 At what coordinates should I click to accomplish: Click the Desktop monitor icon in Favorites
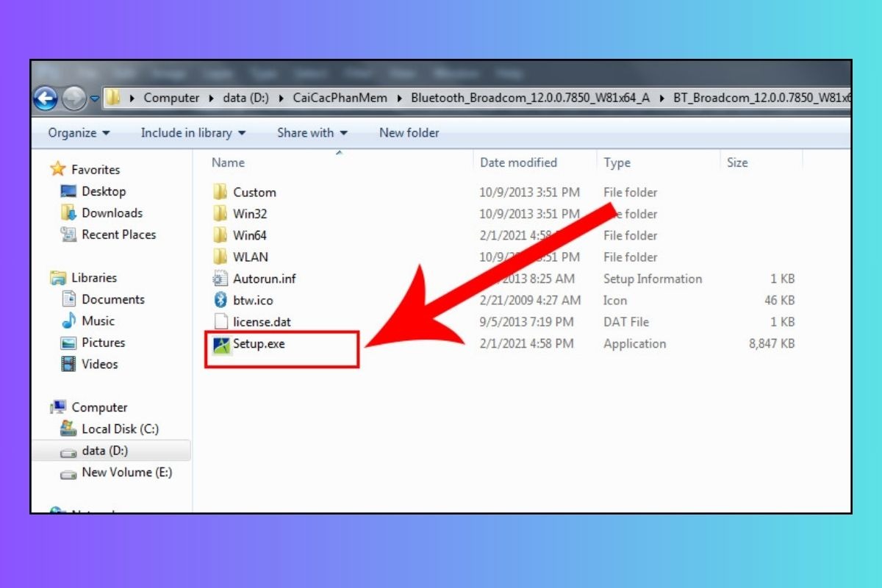[x=68, y=192]
